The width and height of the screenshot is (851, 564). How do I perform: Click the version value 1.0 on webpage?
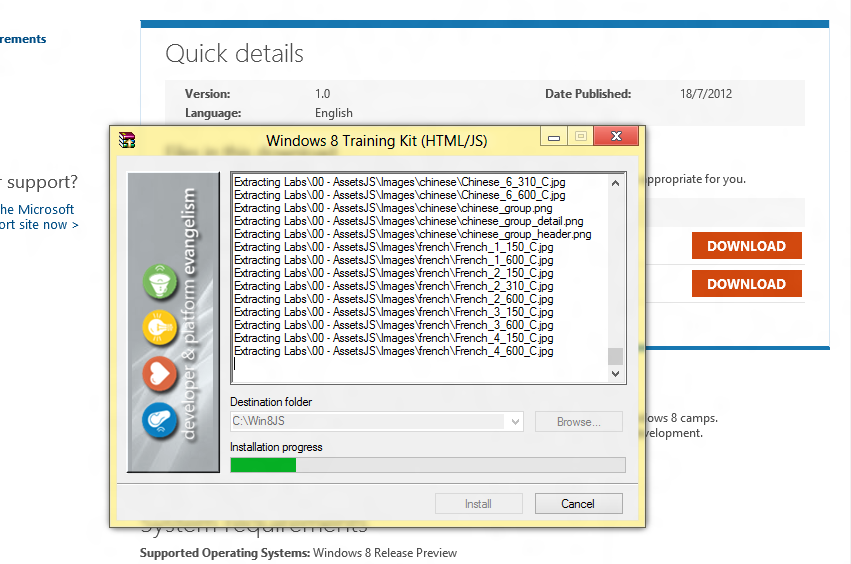click(x=322, y=94)
